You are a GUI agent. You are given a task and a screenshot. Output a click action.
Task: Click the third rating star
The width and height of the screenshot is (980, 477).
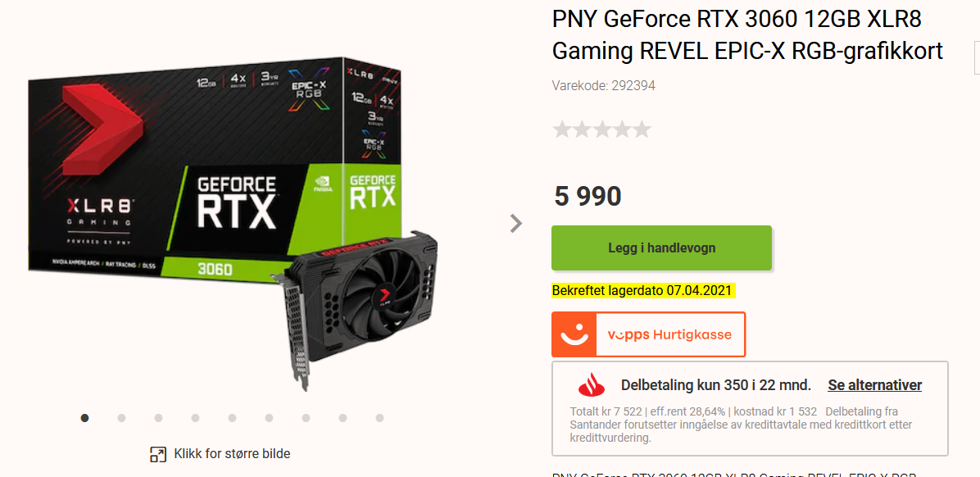pos(602,129)
